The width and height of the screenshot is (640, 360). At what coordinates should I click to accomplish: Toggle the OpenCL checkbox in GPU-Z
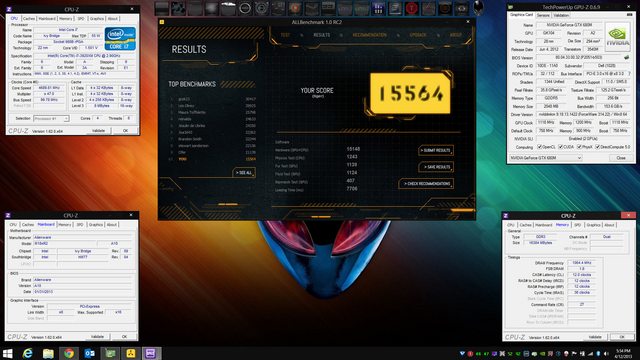540,147
